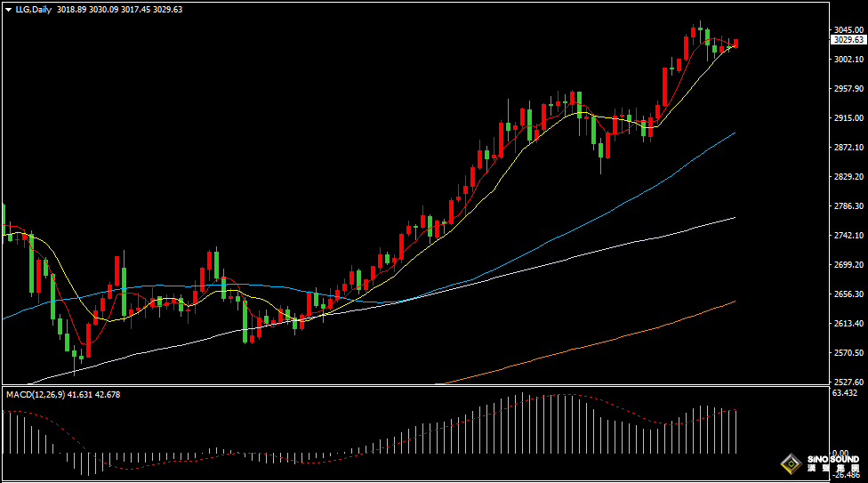Click the current price tag 3029.63

848,40
